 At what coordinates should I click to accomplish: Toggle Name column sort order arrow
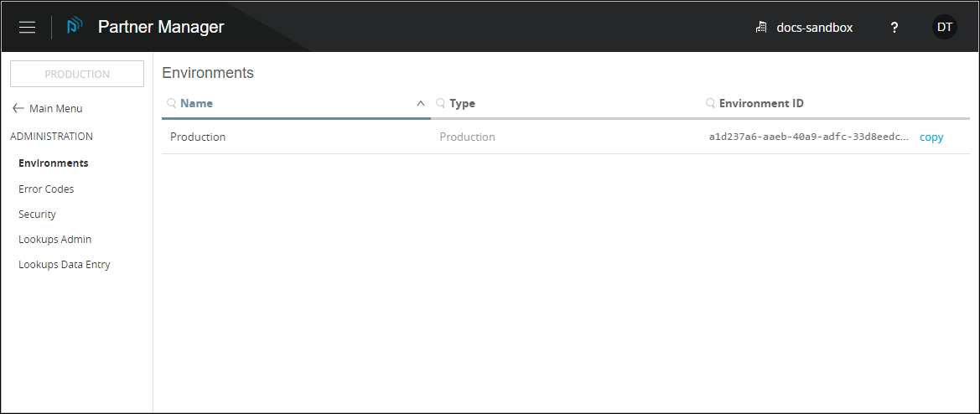point(421,104)
